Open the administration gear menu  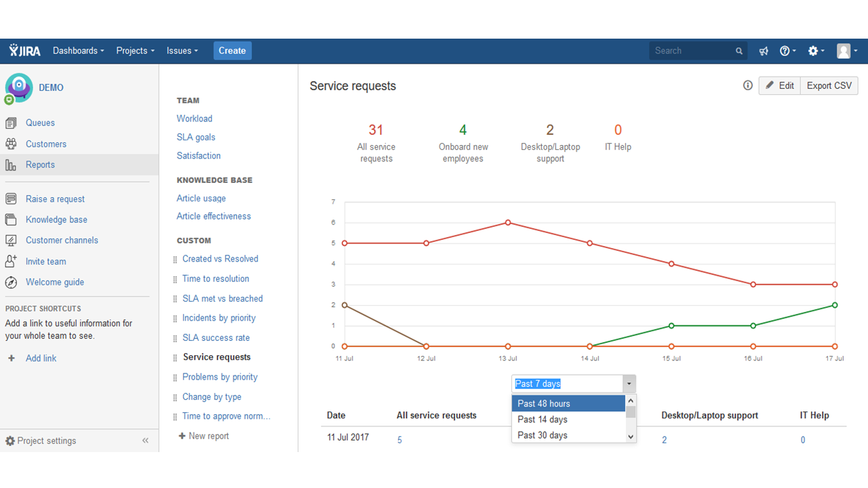tap(816, 51)
